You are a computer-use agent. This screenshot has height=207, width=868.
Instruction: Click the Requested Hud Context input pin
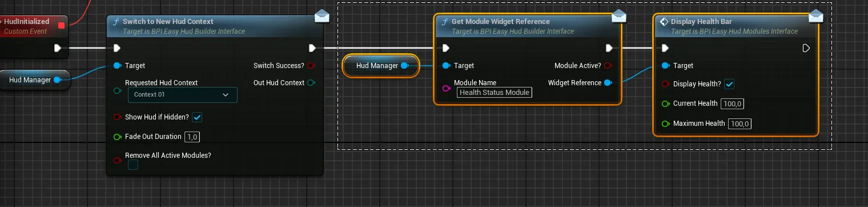point(117,91)
